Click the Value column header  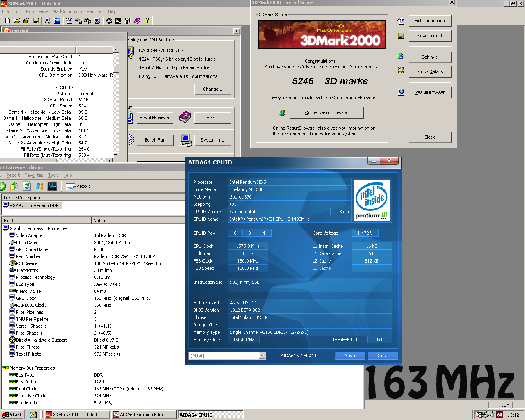coord(138,220)
